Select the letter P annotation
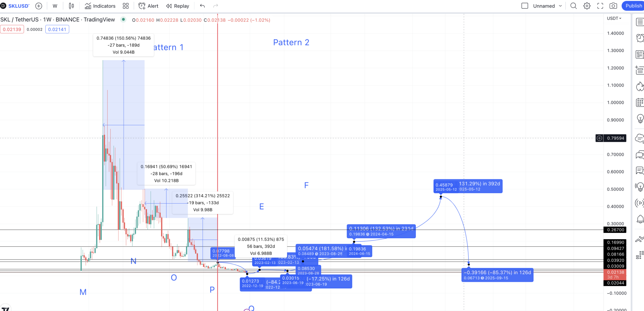This screenshot has width=644, height=311. pyautogui.click(x=212, y=290)
